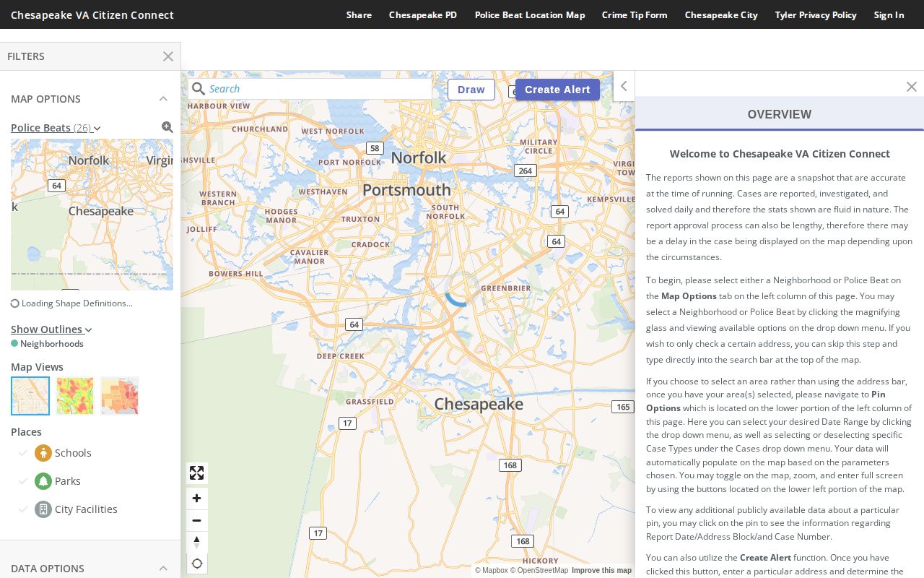Viewport: 924px width, 578px height.
Task: Toggle the City Facilities checkbox
Action: (x=23, y=509)
